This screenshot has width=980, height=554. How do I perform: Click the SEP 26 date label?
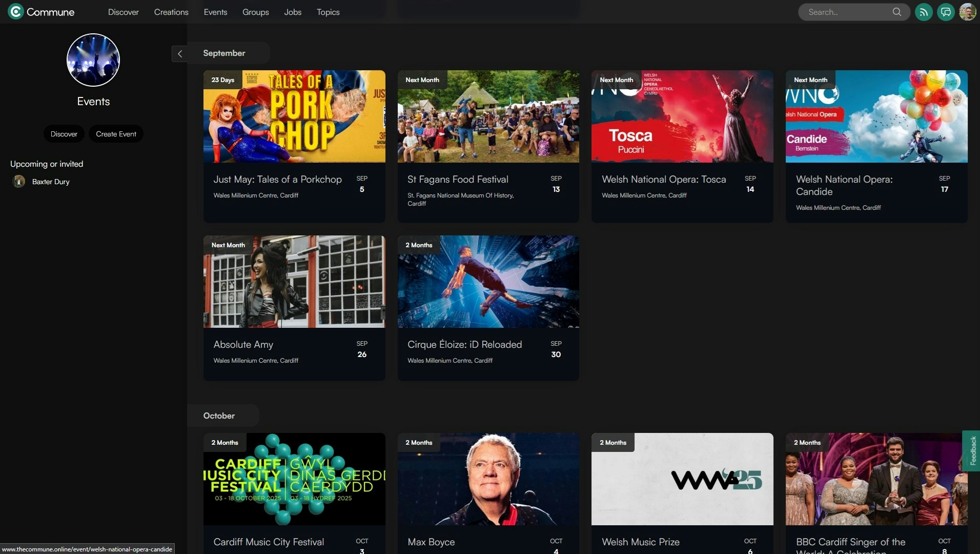(362, 349)
